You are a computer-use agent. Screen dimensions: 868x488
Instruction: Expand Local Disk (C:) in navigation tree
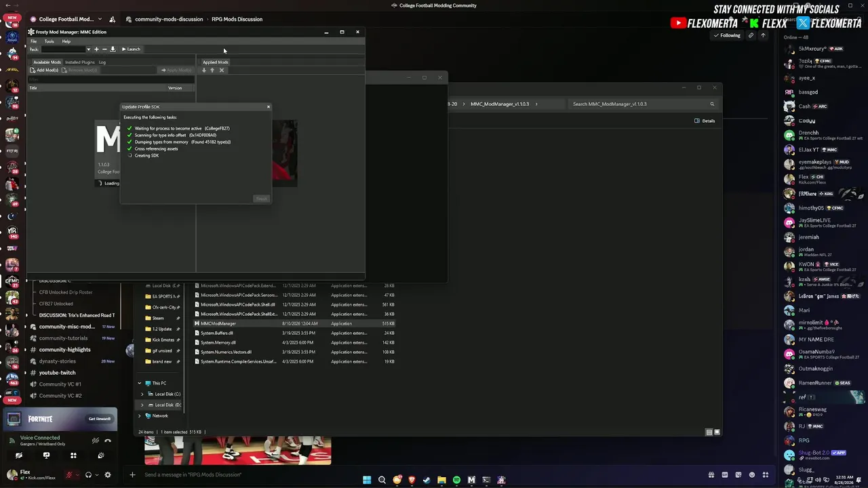click(x=142, y=394)
